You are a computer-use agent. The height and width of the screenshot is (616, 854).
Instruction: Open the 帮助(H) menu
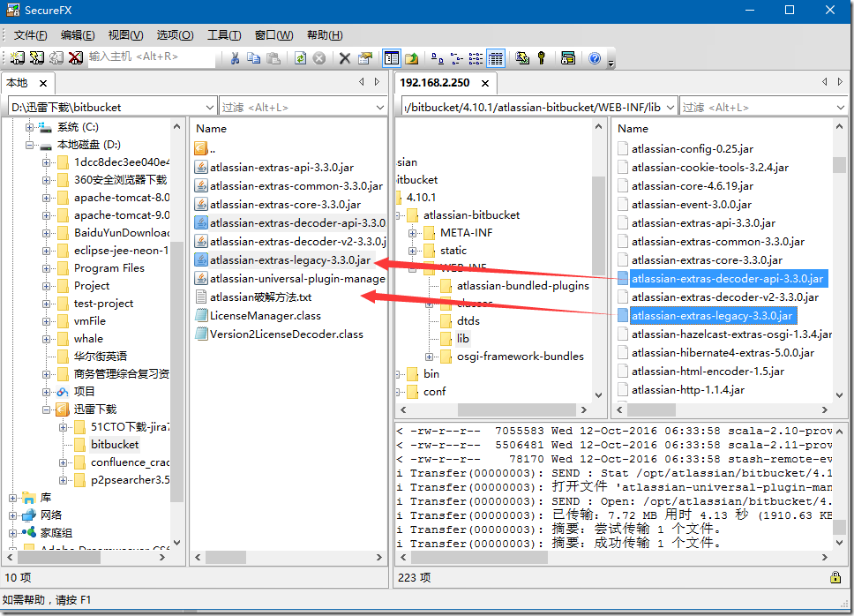pyautogui.click(x=325, y=35)
